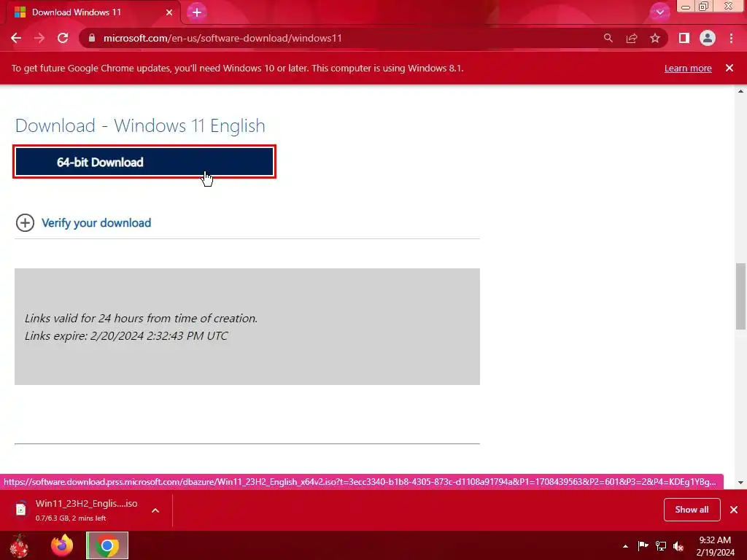Click the page vertical scrollbar thumb

point(740,296)
